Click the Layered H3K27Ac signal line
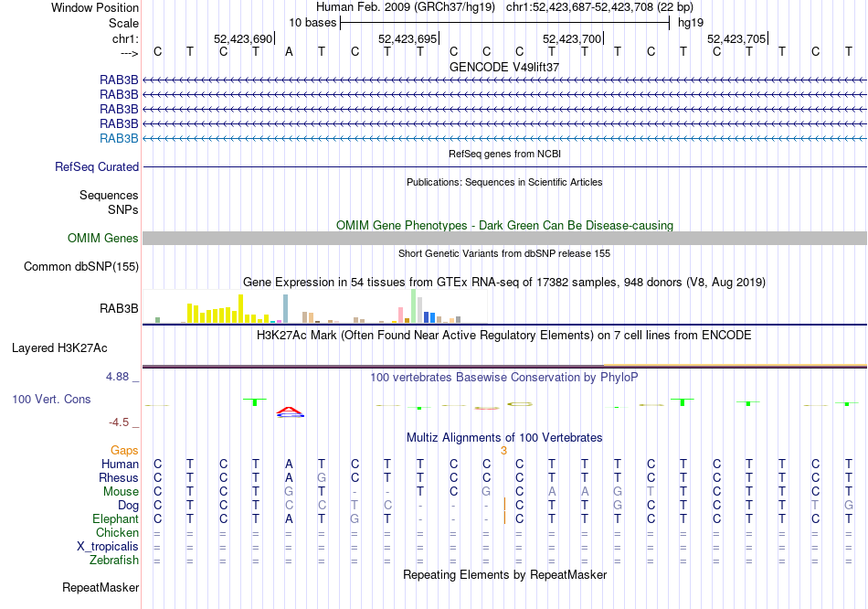The image size is (868, 609). [x=504, y=366]
